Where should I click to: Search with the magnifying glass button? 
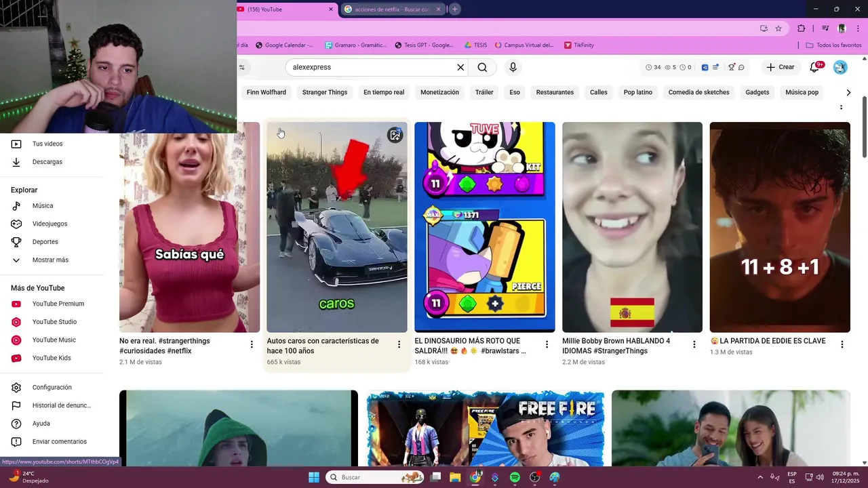[x=482, y=67]
